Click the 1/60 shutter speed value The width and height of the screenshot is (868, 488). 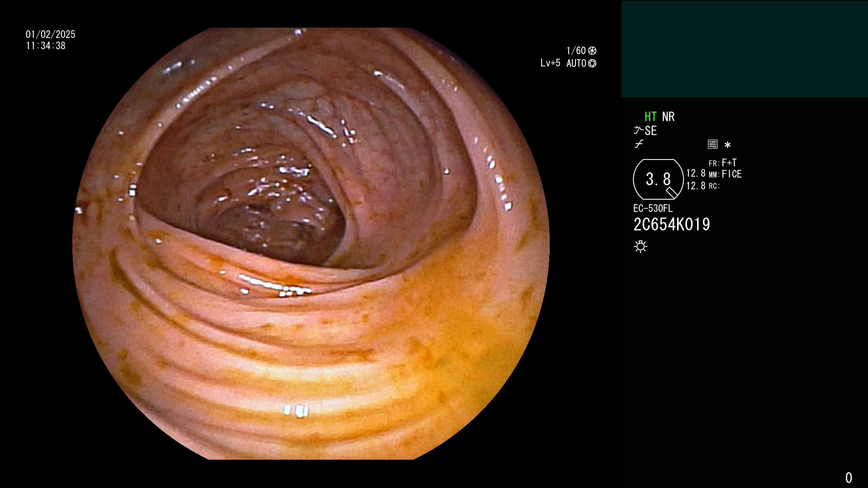pyautogui.click(x=576, y=51)
